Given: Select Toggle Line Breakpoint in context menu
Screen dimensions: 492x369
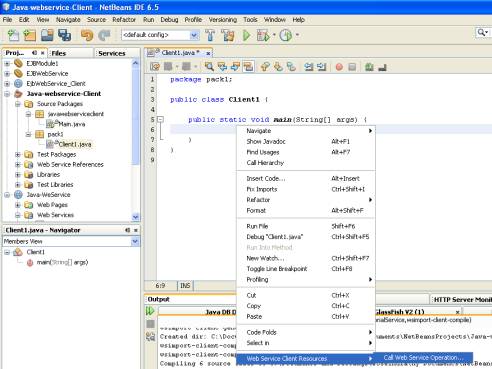Looking at the screenshot, I should click(x=306, y=269).
